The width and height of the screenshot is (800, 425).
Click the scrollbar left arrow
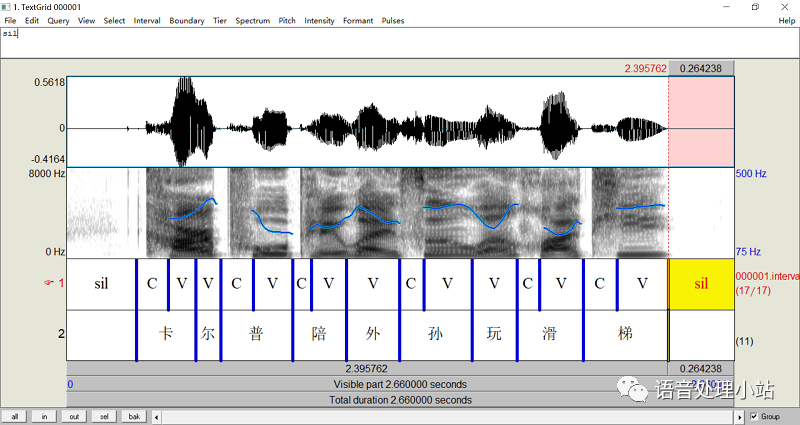tap(157, 417)
